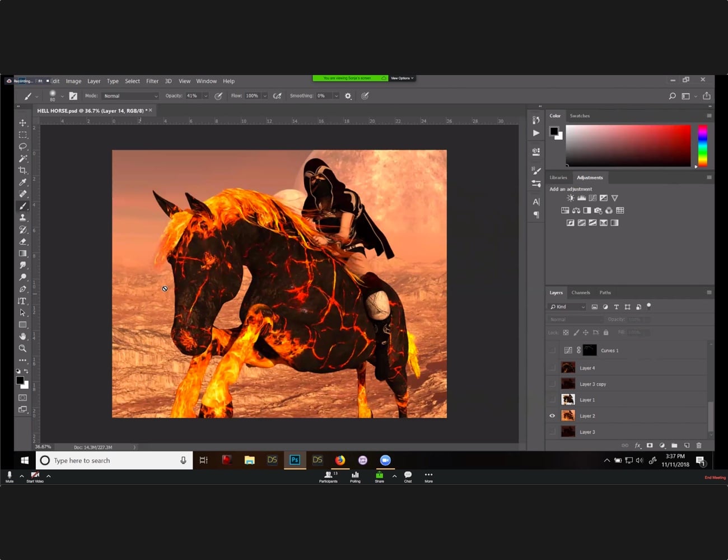Open the fx layer styles menu
The width and height of the screenshot is (728, 560).
pos(638,445)
